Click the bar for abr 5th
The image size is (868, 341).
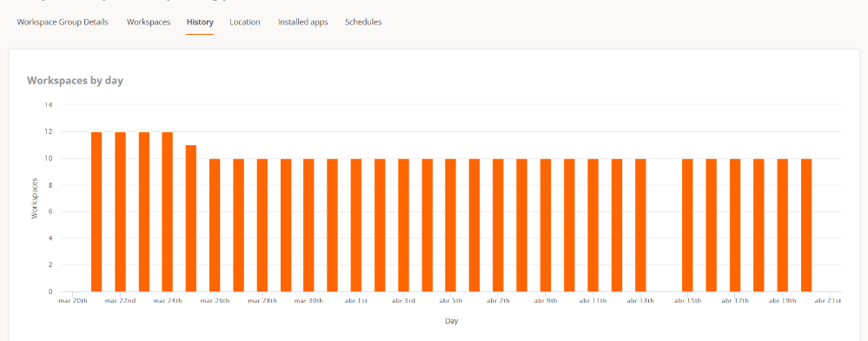(451, 225)
